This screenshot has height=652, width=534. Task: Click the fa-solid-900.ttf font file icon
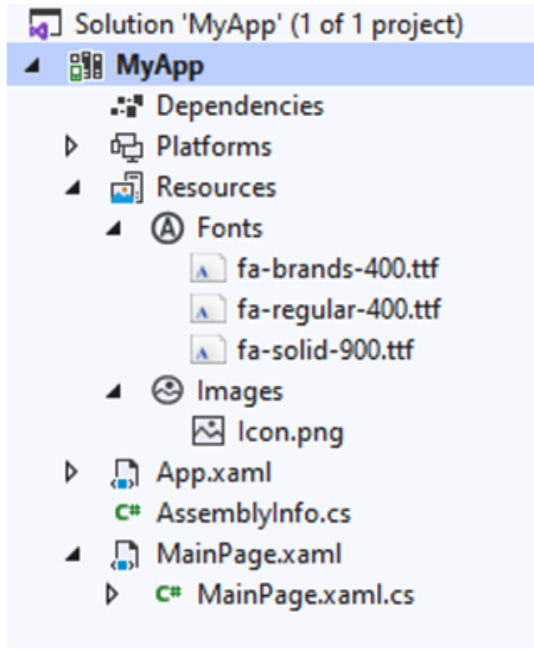[x=208, y=350]
